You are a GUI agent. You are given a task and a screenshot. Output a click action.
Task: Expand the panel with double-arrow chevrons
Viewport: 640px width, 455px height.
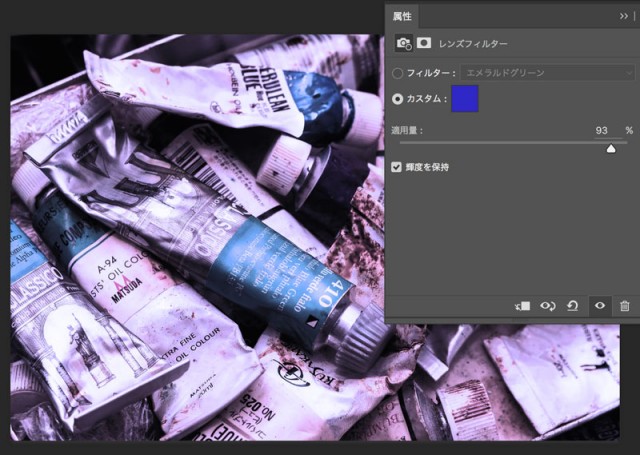pyautogui.click(x=624, y=16)
